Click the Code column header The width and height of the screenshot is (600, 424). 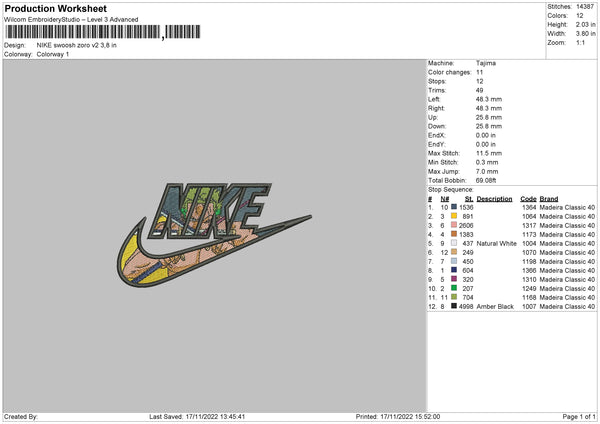528,199
